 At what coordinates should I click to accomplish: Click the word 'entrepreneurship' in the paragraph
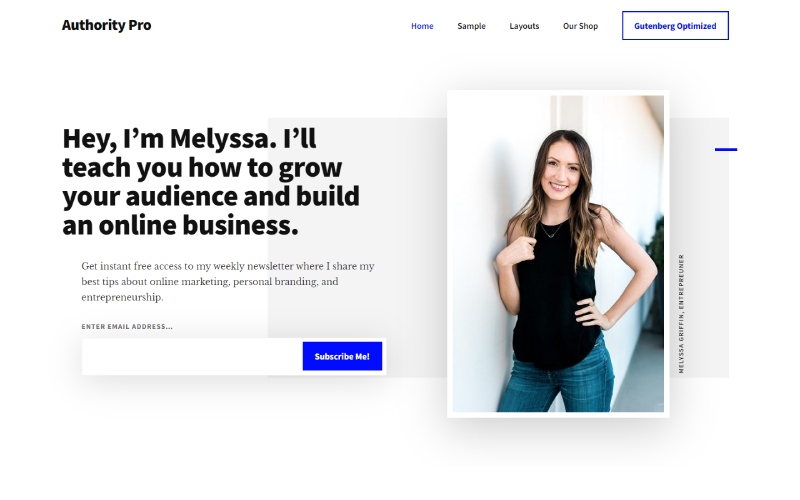[x=122, y=297]
